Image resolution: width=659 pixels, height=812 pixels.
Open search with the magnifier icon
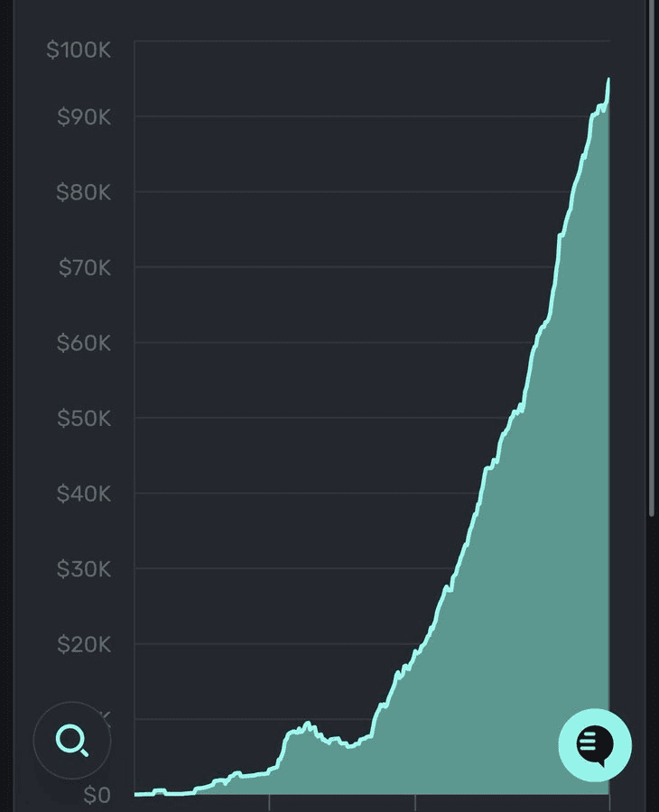[71, 741]
